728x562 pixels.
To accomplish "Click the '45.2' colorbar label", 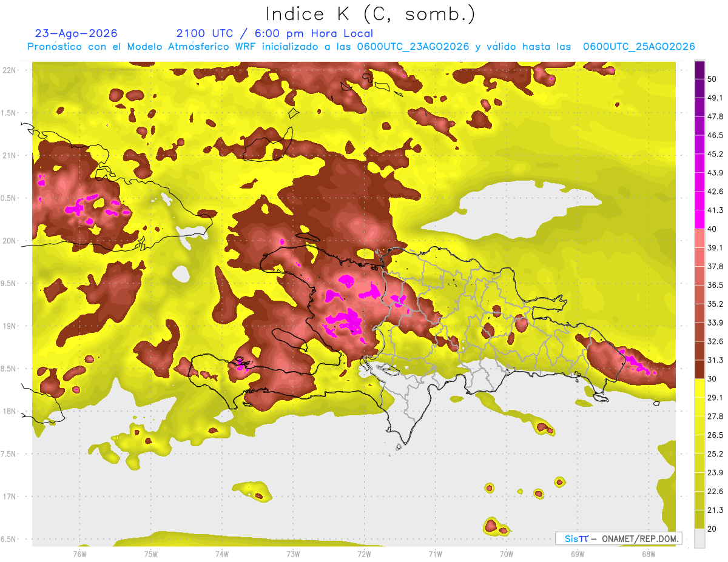I will (715, 154).
